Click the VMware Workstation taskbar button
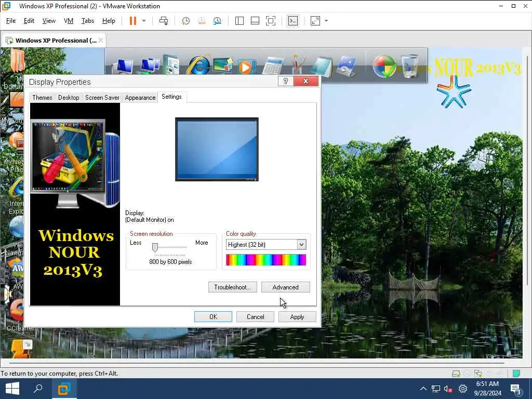Viewport: 532px width, 399px height. 64,389
